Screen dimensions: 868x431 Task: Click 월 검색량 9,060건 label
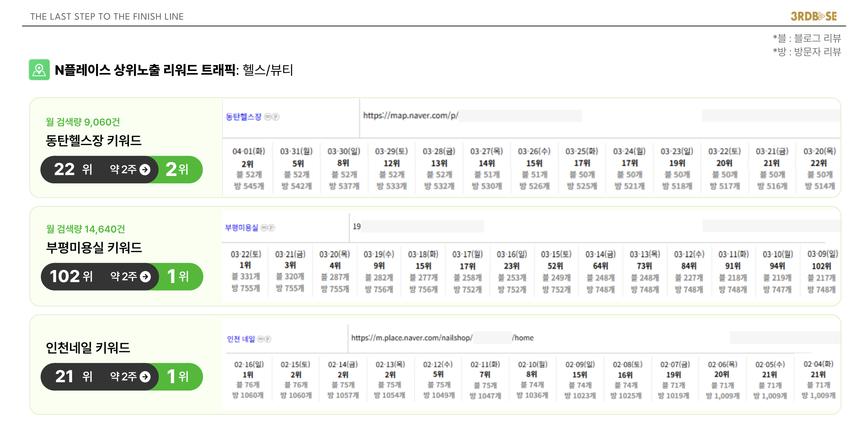point(83,122)
